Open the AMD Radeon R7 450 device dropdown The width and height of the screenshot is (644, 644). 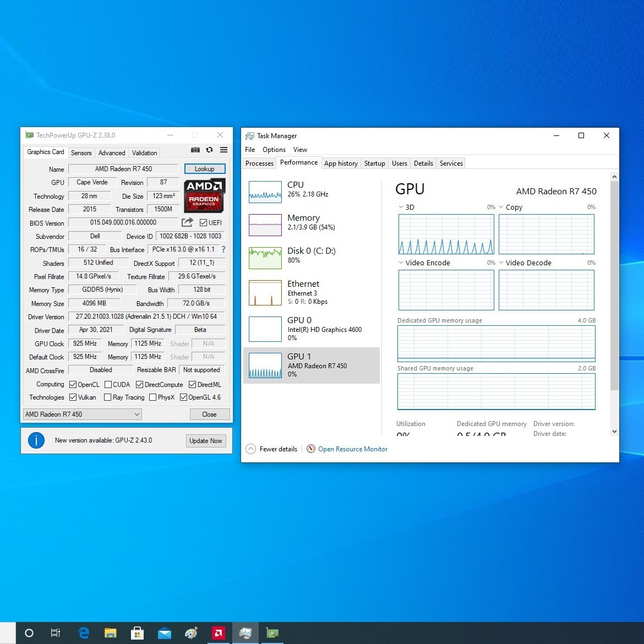pos(83,414)
